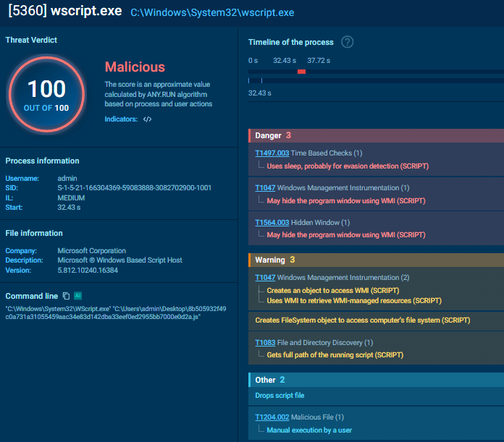Click the command line text with the .js path

(x=105, y=313)
